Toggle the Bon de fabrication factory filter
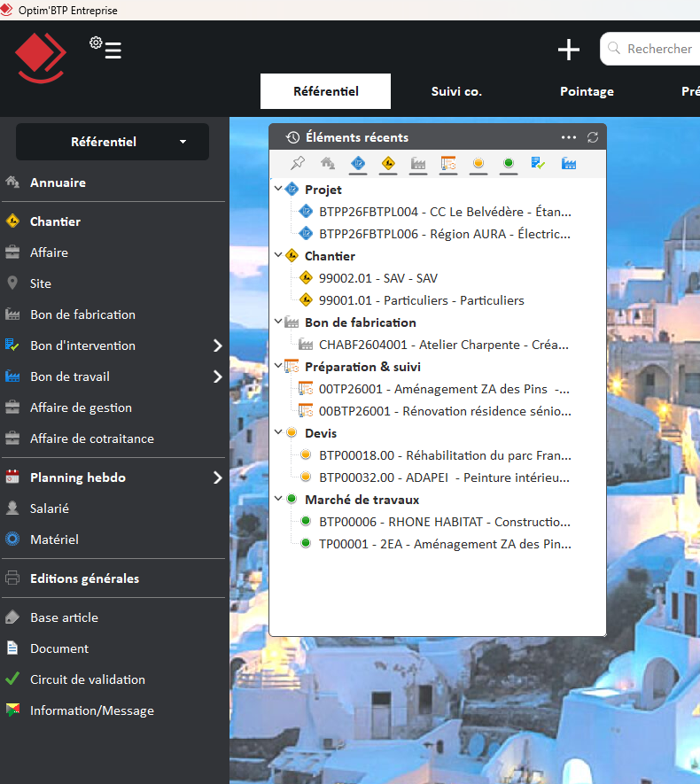The image size is (700, 784). [x=418, y=163]
